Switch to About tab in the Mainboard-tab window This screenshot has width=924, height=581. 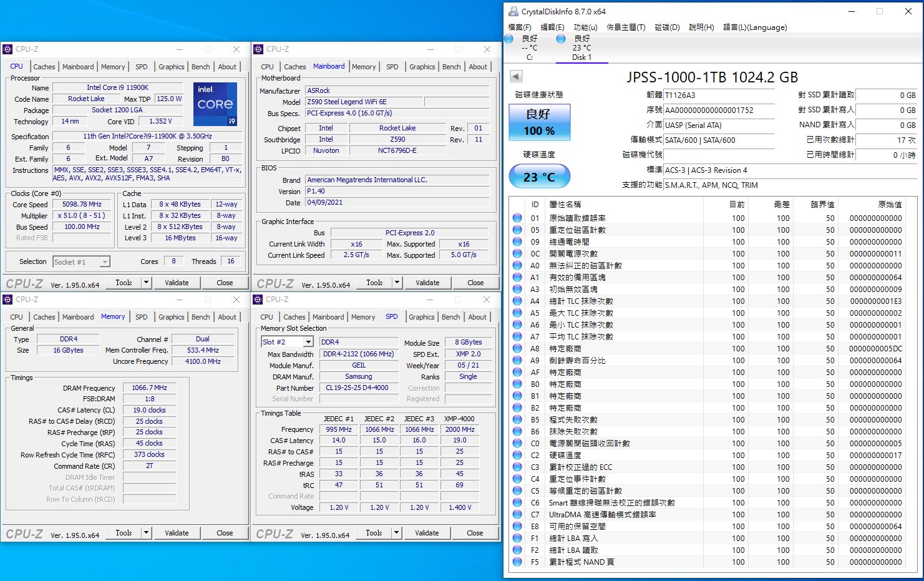[x=478, y=67]
